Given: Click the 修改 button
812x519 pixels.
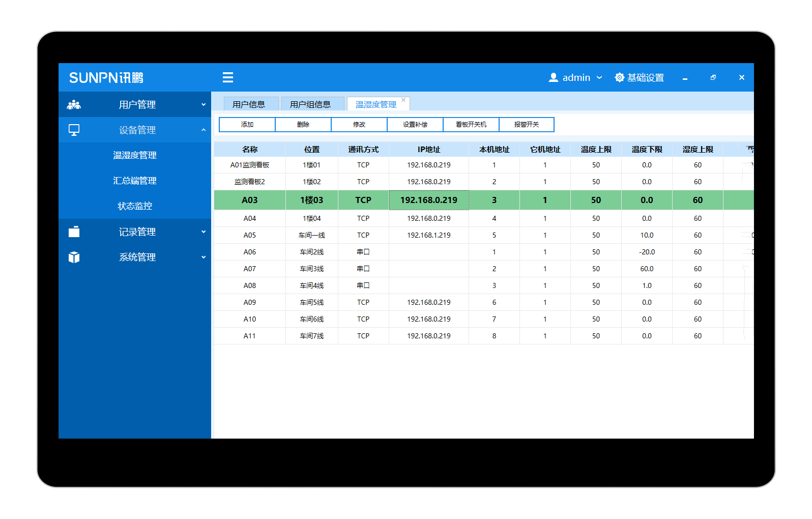Looking at the screenshot, I should [x=359, y=125].
